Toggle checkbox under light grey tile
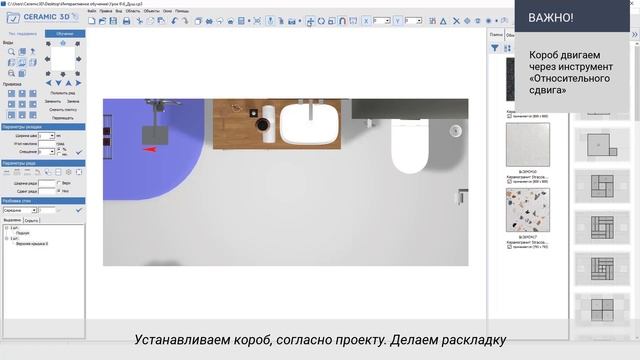This screenshot has height=360, width=640. tap(509, 182)
